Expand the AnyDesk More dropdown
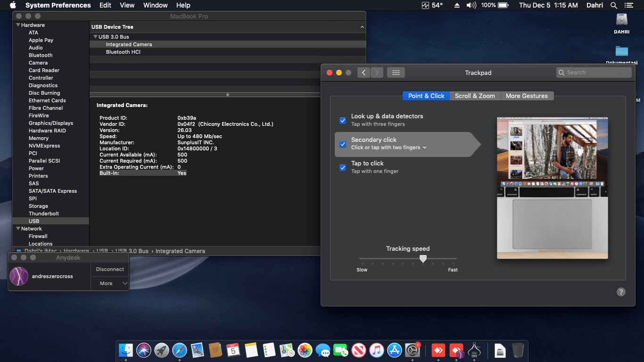The image size is (644, 362). point(110,283)
